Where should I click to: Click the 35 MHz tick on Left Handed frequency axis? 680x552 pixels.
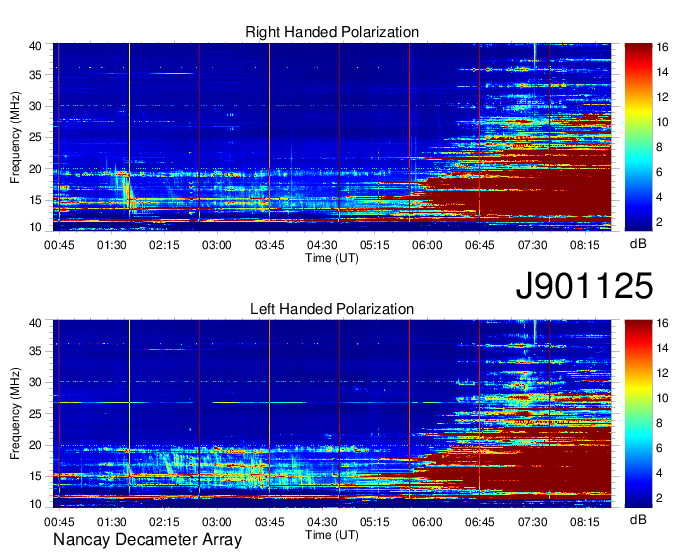tap(35, 351)
